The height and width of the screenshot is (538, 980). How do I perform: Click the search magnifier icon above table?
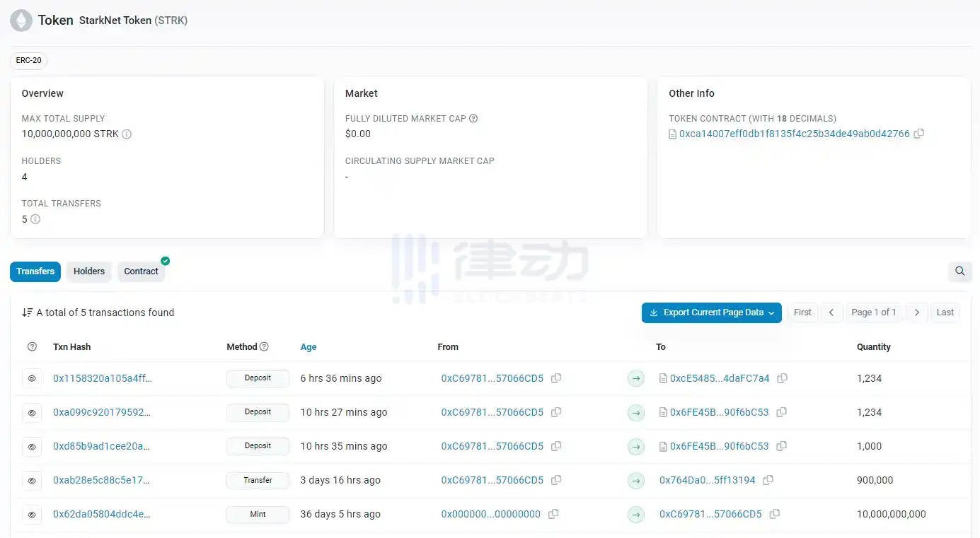pyautogui.click(x=959, y=271)
